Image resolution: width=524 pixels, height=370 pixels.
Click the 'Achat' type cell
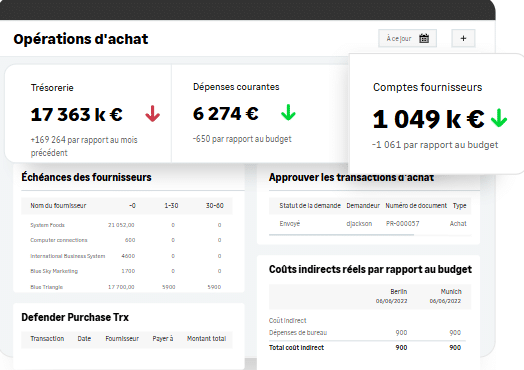click(458, 224)
